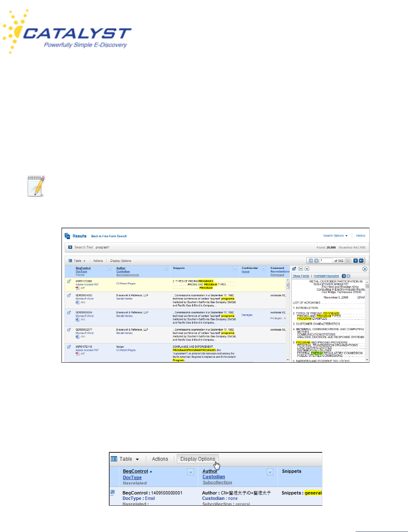The image size is (408, 532).
Task: Click the open-document icon beside BegControl 1409500000001
Action: [x=112, y=493]
